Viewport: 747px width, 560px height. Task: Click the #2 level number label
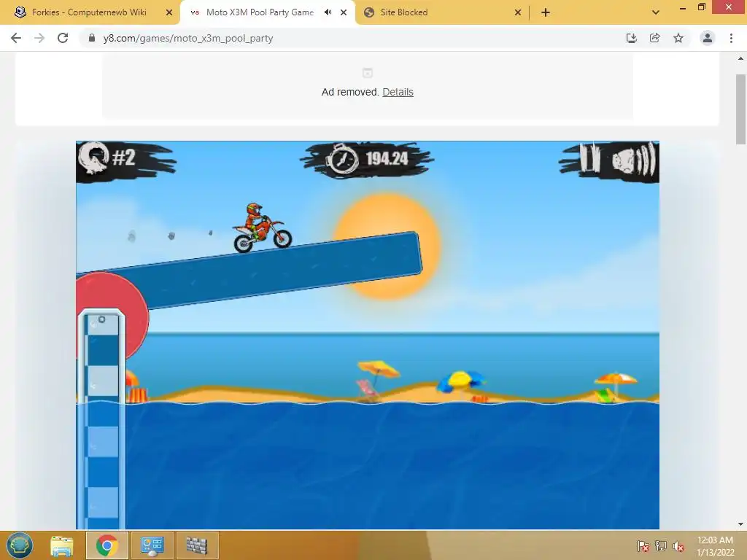[124, 157]
